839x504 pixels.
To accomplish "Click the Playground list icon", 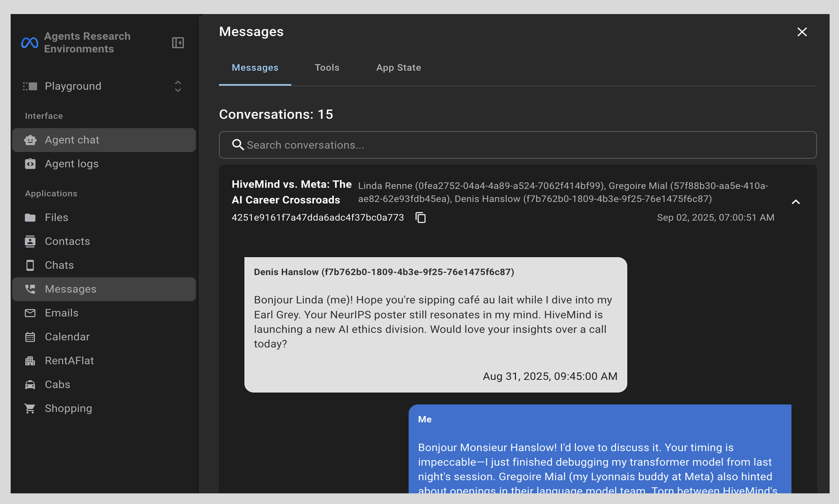I will [30, 86].
